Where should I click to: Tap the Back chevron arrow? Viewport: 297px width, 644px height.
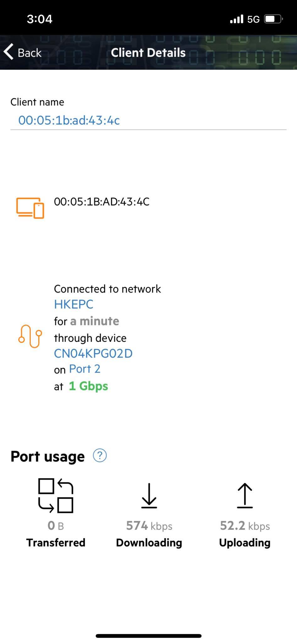(x=9, y=52)
